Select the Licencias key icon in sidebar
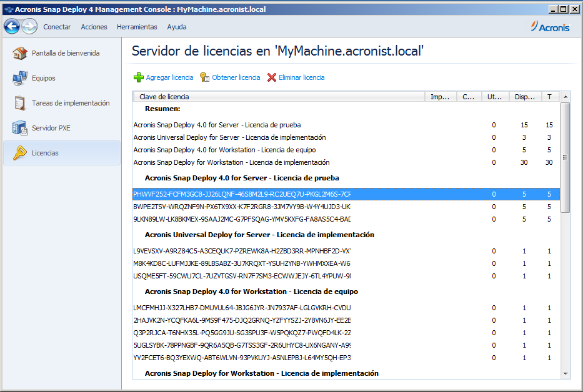 click(x=20, y=153)
